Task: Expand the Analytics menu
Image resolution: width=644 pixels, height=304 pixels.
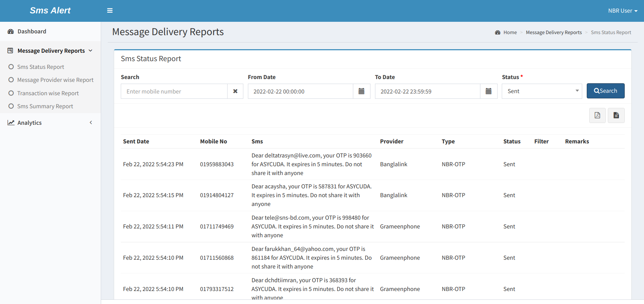Action: tap(50, 123)
